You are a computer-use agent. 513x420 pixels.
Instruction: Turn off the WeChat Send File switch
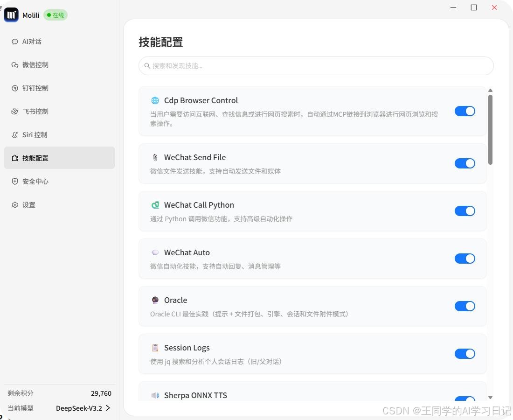pyautogui.click(x=464, y=163)
